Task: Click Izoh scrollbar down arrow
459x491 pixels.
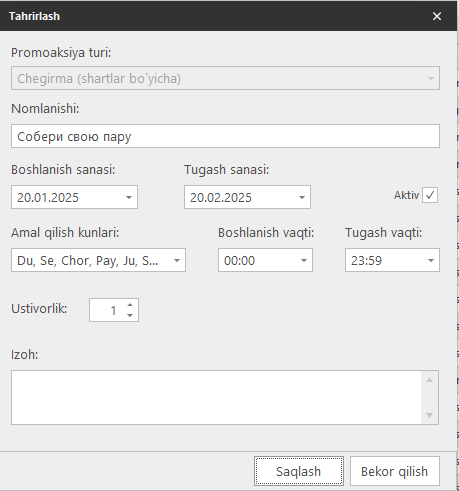Action: click(x=430, y=415)
